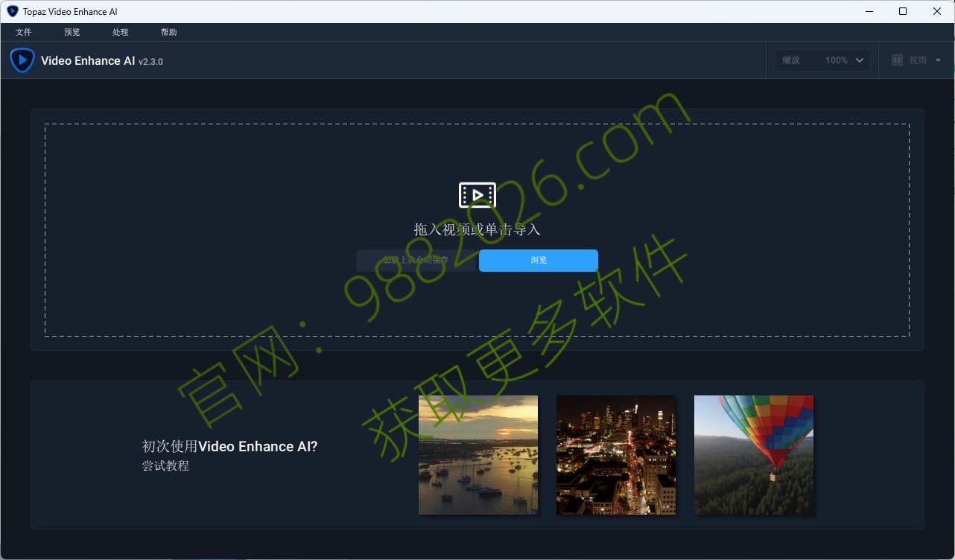Close the Topaz Video Enhance AI window

pos(937,11)
